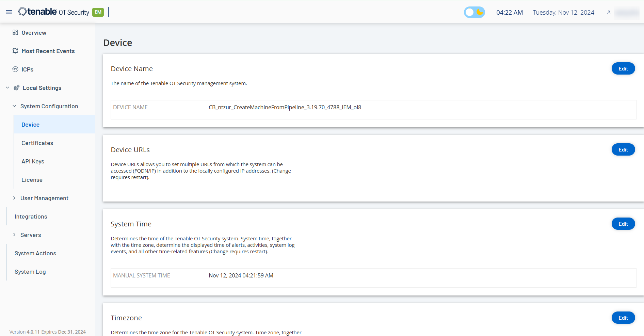Expand the User Management submenu
The height and width of the screenshot is (336, 644).
14,198
